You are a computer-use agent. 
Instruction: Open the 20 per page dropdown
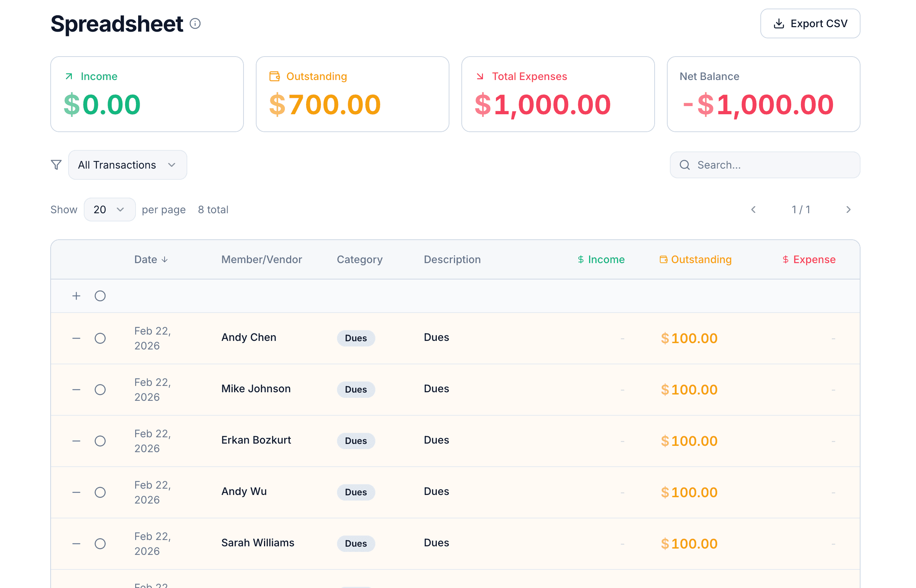click(109, 210)
